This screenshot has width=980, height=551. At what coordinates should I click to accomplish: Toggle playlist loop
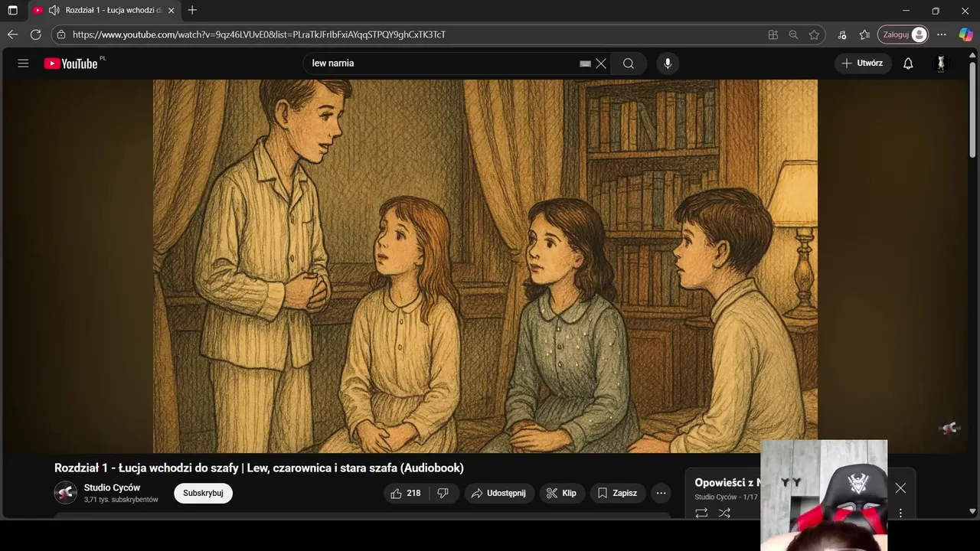[701, 514]
